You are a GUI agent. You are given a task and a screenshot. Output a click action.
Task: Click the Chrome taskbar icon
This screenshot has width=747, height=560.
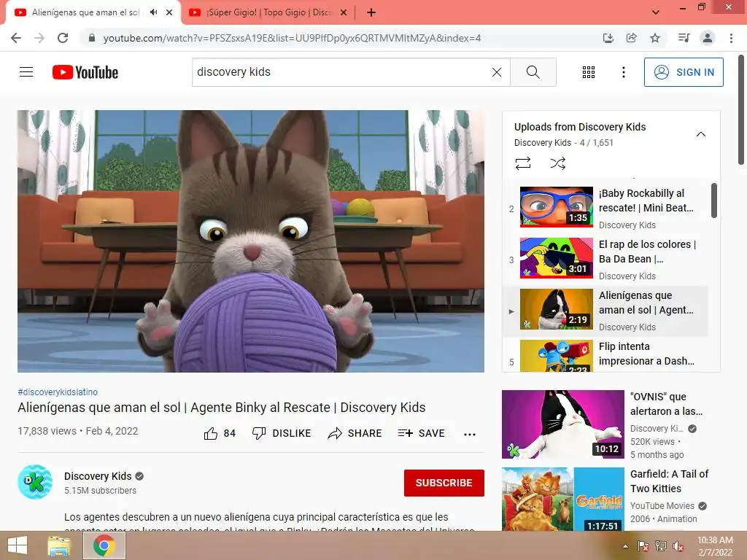pyautogui.click(x=104, y=545)
